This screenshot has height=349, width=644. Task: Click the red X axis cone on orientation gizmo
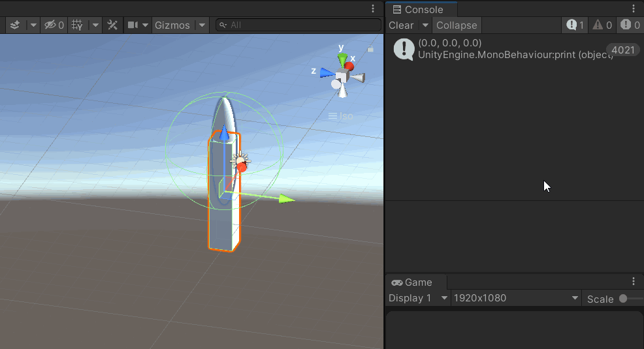[x=349, y=66]
